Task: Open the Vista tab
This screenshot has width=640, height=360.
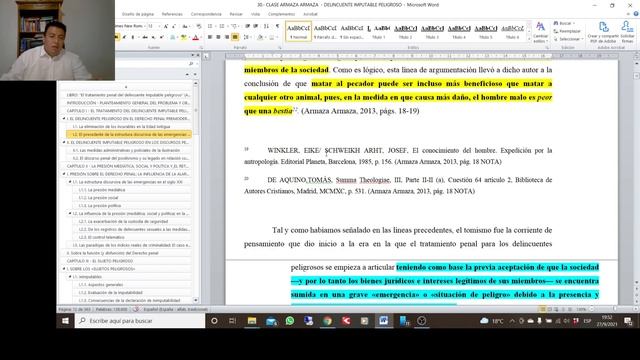Action: (x=256, y=14)
